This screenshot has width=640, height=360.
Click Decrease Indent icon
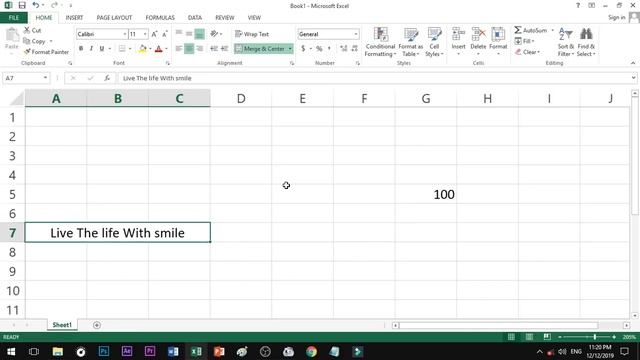point(214,49)
